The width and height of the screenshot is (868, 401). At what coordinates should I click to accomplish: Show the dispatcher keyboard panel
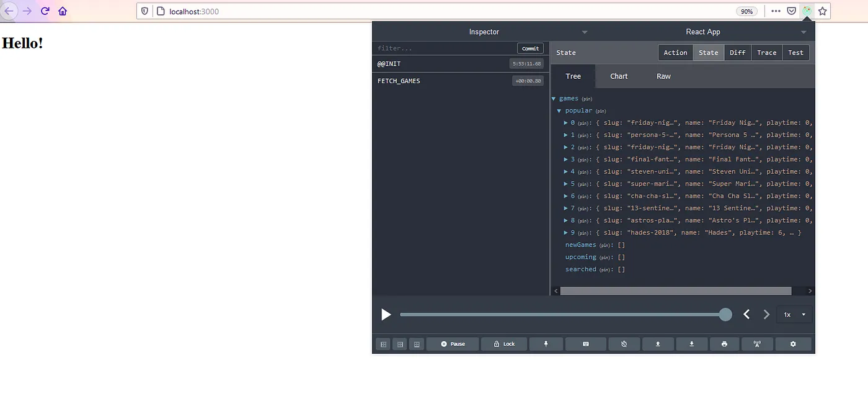coord(586,344)
